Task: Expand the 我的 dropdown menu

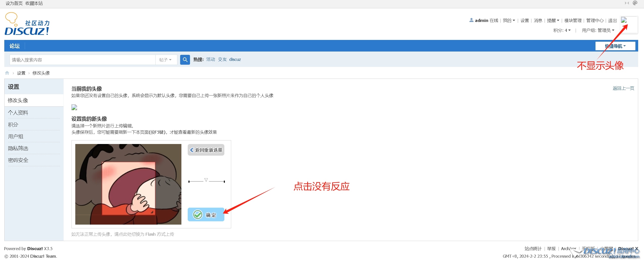Action: (x=509, y=20)
